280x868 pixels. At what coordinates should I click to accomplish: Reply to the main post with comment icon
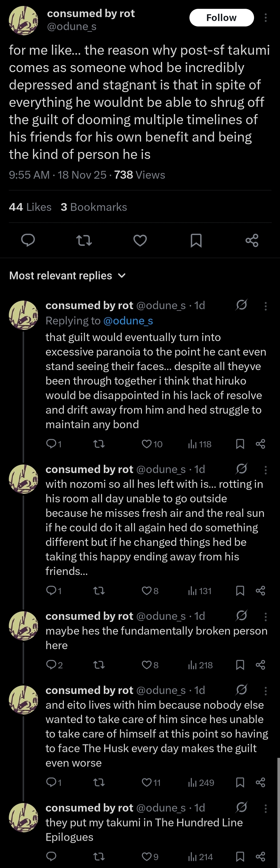(x=28, y=240)
